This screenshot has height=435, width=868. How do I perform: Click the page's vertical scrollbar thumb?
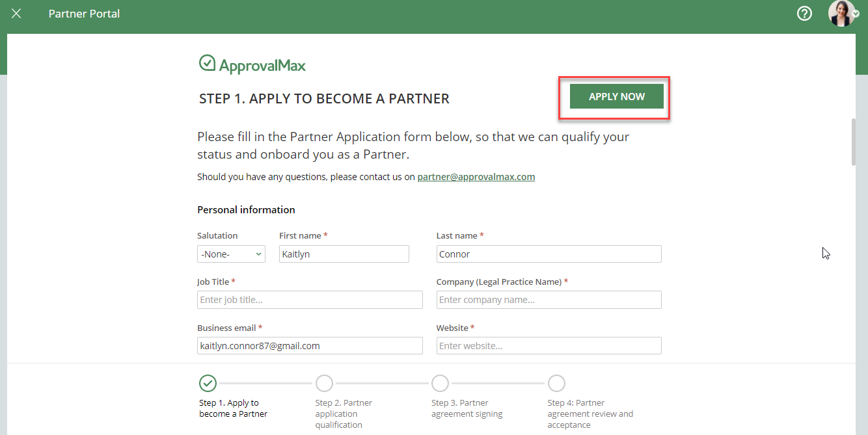pos(854,142)
